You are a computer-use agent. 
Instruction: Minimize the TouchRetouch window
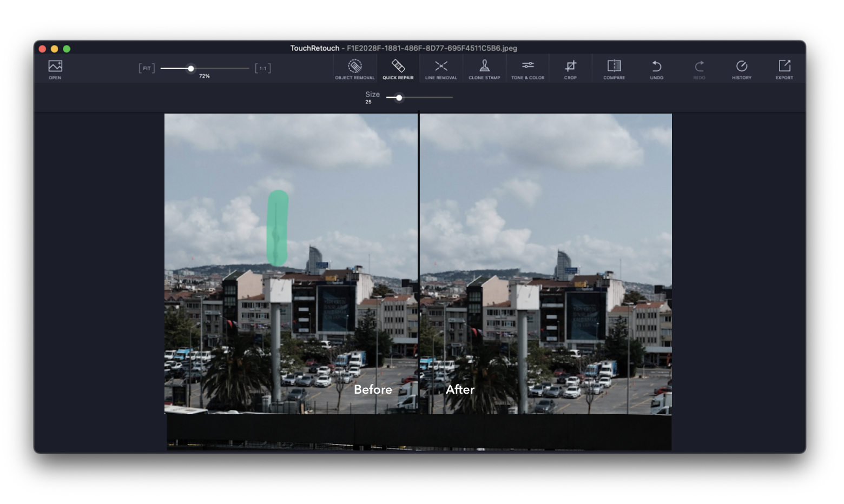tap(54, 49)
